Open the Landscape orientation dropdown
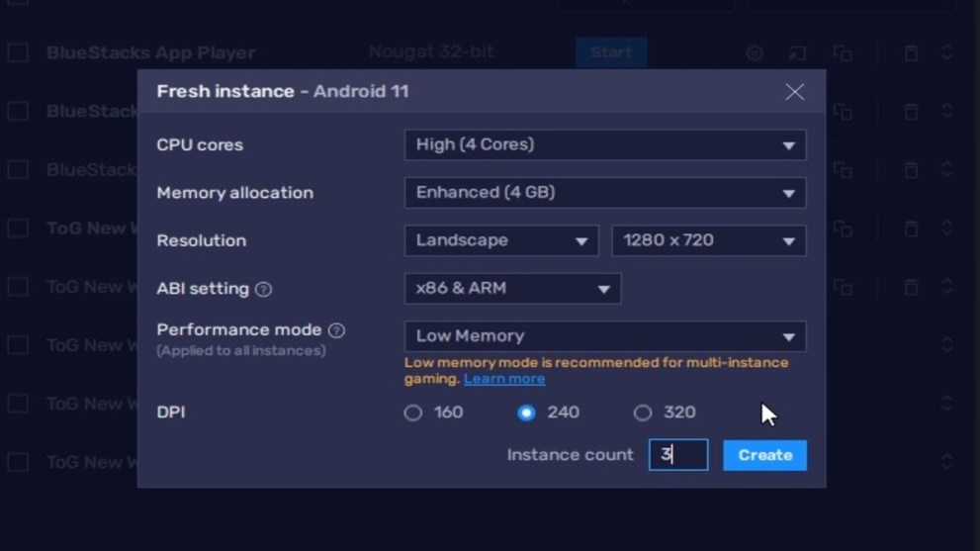Screen dimensions: 980x551 501,240
